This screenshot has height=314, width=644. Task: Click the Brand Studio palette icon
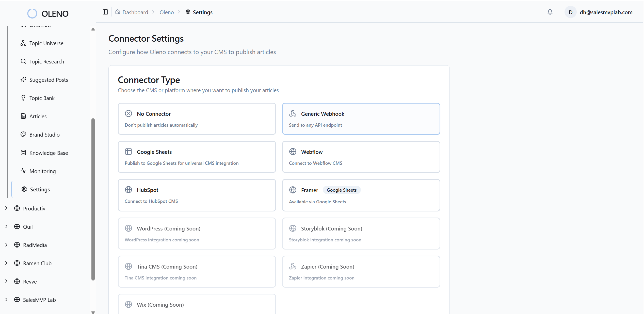(23, 135)
